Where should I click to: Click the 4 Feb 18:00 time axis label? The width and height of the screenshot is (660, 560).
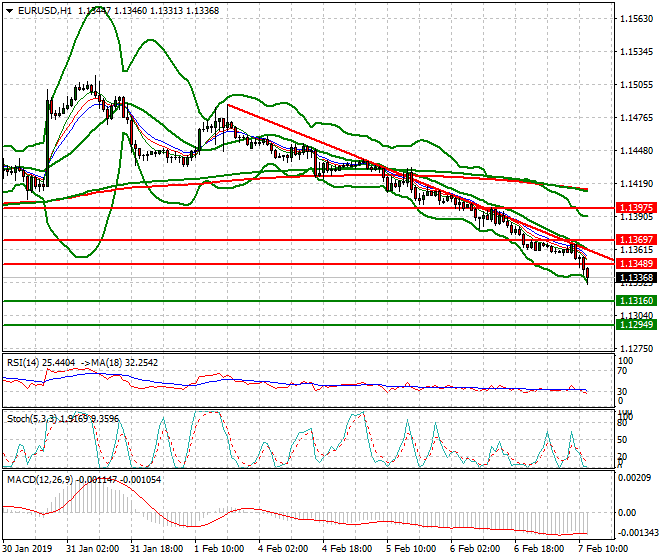coord(344,550)
